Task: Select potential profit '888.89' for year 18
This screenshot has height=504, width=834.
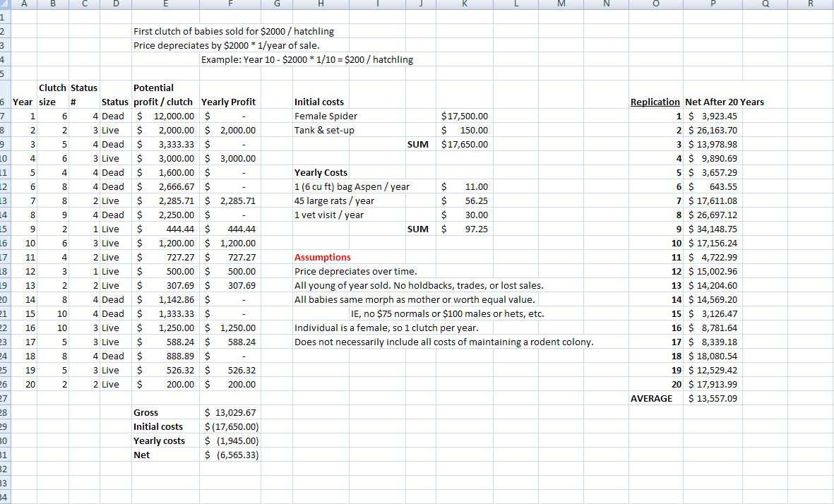Action: pos(165,356)
